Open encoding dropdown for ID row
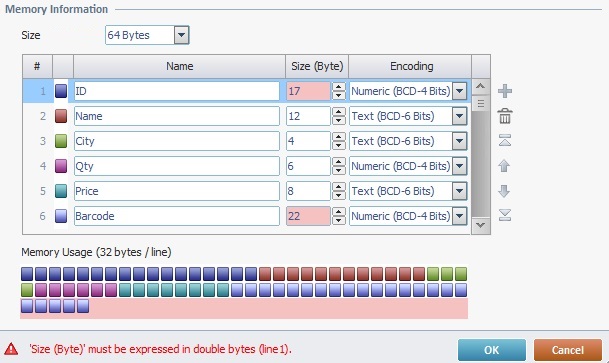Screen dimensions: 609x363 pos(459,91)
